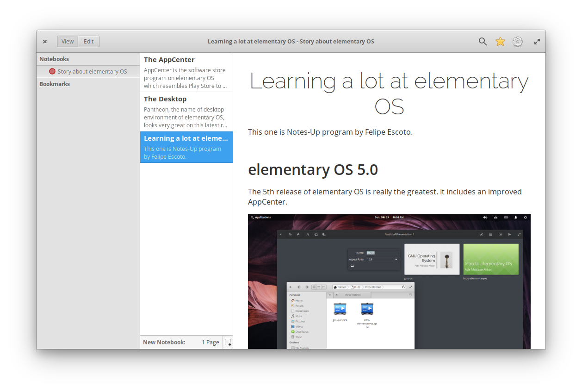This screenshot has height=392, width=582.
Task: Click the window title in header bar
Action: click(291, 42)
